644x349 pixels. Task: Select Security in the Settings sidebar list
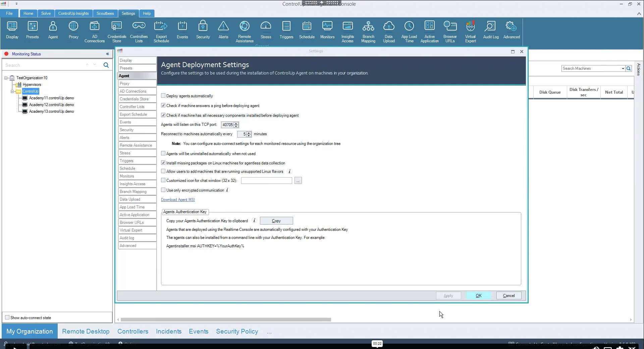click(x=137, y=130)
